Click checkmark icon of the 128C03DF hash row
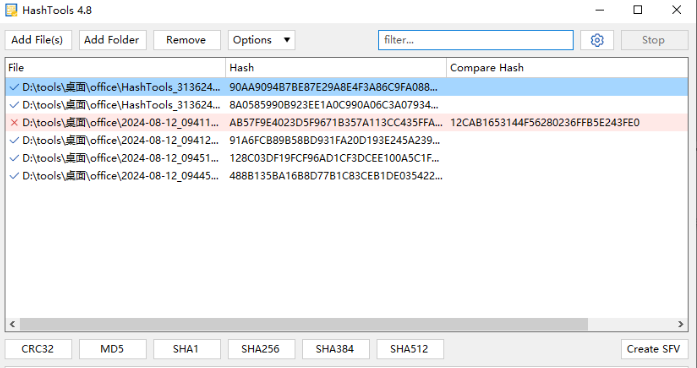The image size is (697, 368). (14, 158)
